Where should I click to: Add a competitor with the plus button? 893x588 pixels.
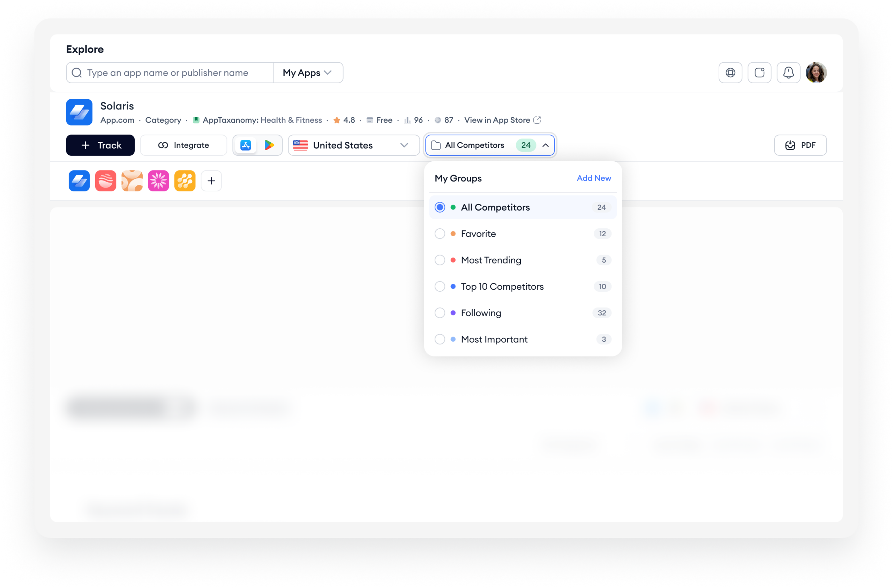pyautogui.click(x=211, y=181)
